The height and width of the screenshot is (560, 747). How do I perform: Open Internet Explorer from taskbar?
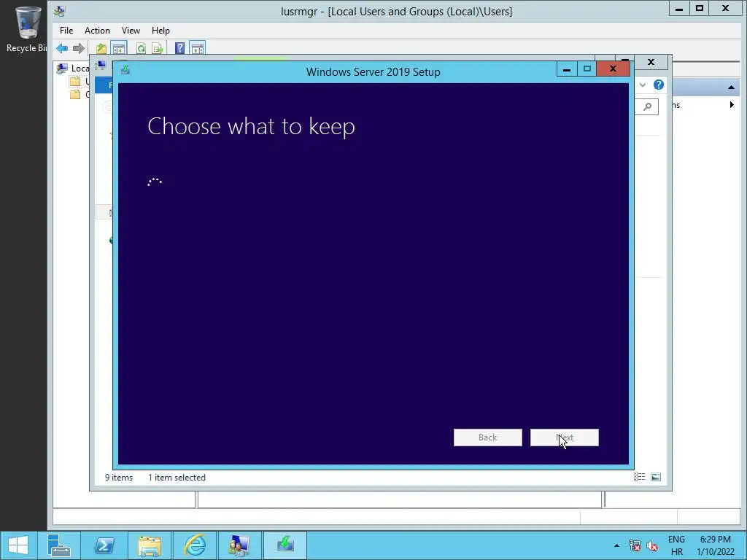pos(195,545)
